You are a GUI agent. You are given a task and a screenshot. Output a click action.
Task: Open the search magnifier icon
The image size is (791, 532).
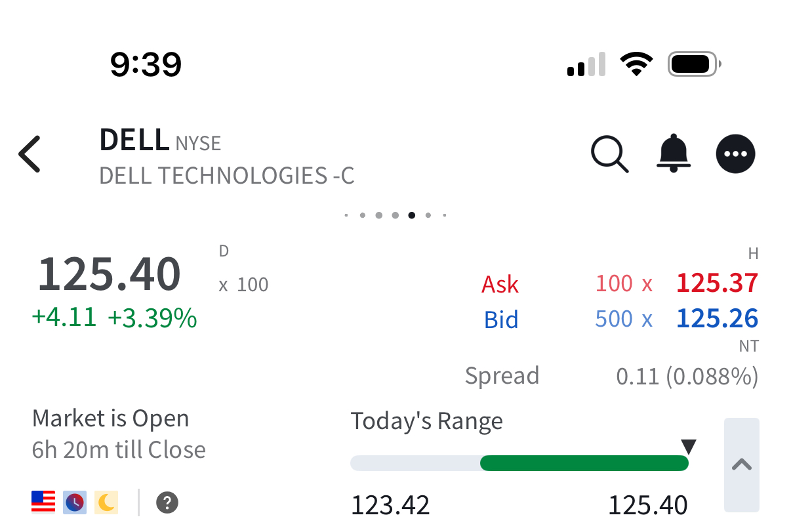click(x=610, y=154)
